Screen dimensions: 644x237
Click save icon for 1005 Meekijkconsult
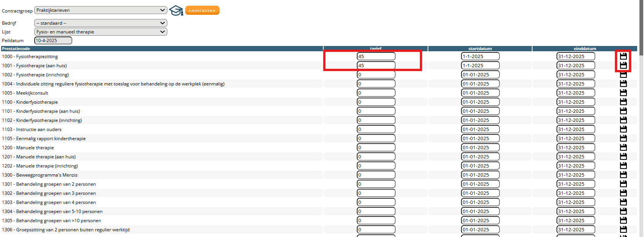(623, 93)
